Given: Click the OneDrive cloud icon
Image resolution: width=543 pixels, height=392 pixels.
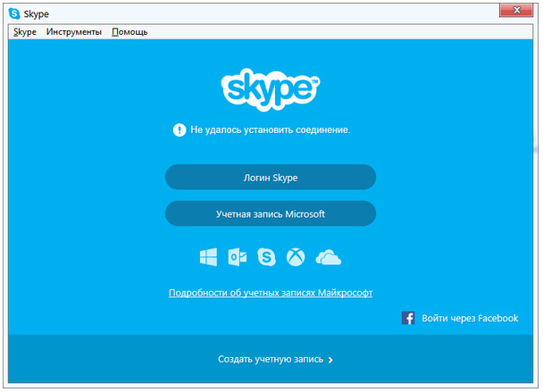Looking at the screenshot, I should [329, 257].
